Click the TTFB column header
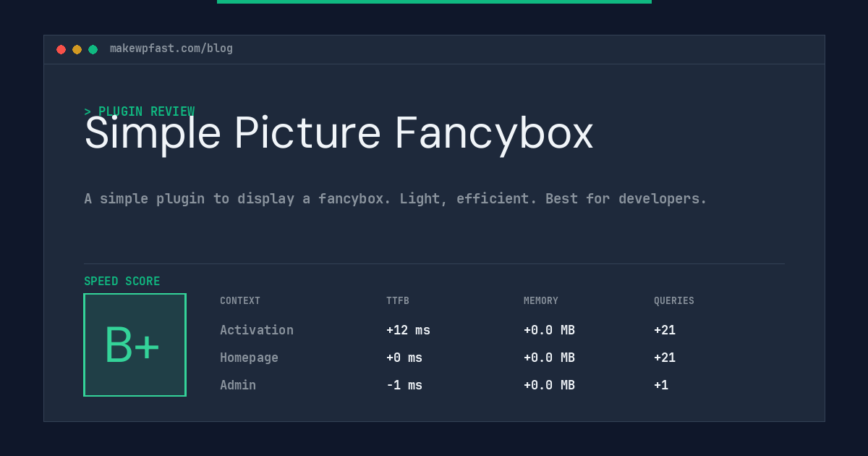This screenshot has width=868, height=456. tap(398, 301)
